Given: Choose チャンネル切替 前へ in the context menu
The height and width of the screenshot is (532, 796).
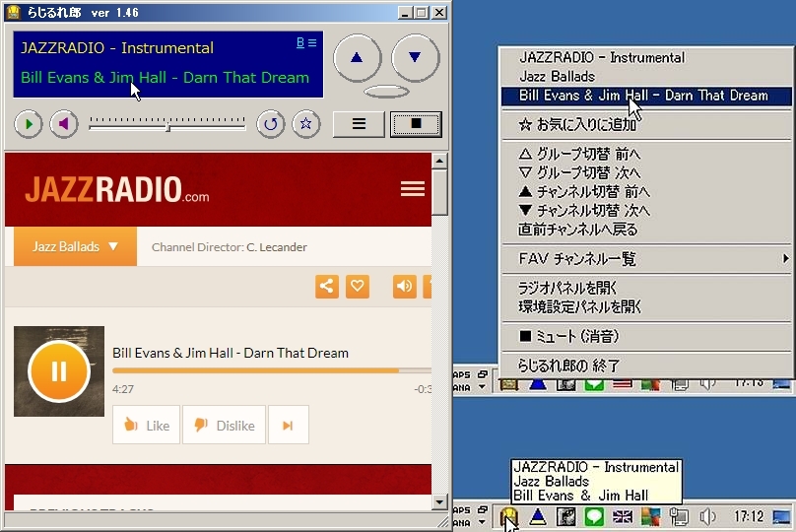Looking at the screenshot, I should [646, 192].
